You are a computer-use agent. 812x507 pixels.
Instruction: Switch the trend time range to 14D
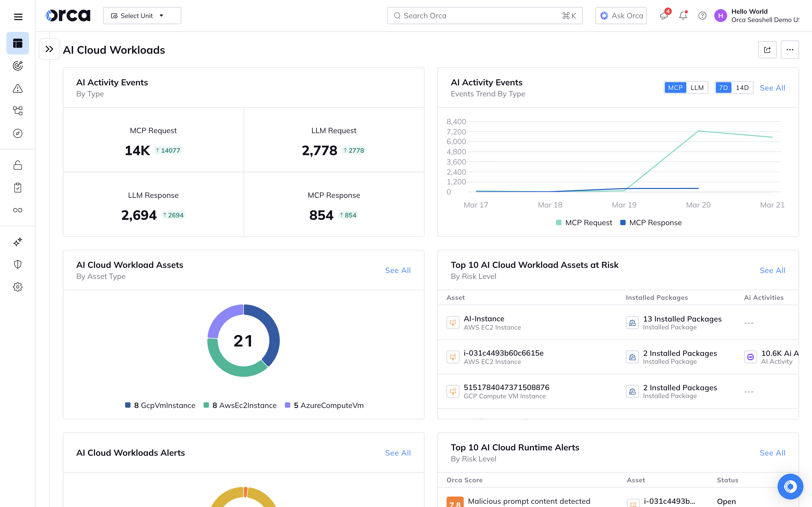[742, 87]
